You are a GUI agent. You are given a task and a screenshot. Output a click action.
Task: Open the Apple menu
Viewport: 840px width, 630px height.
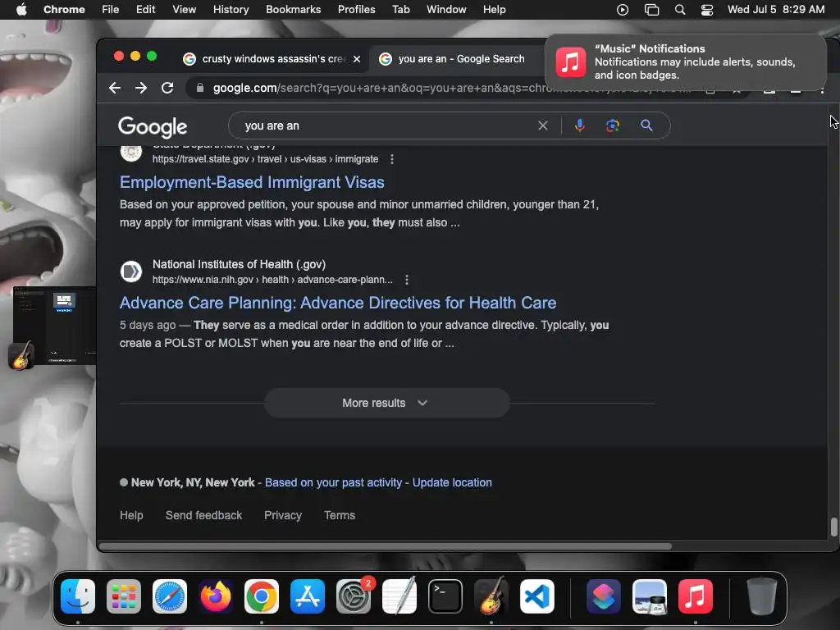[x=21, y=9]
